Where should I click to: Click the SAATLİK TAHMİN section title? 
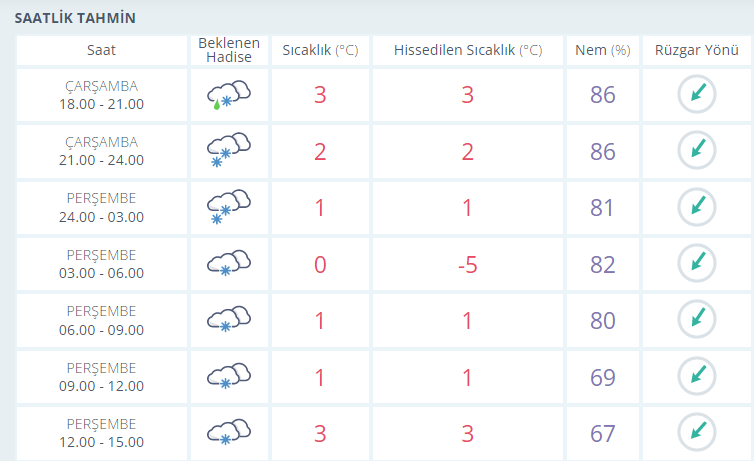75,18
